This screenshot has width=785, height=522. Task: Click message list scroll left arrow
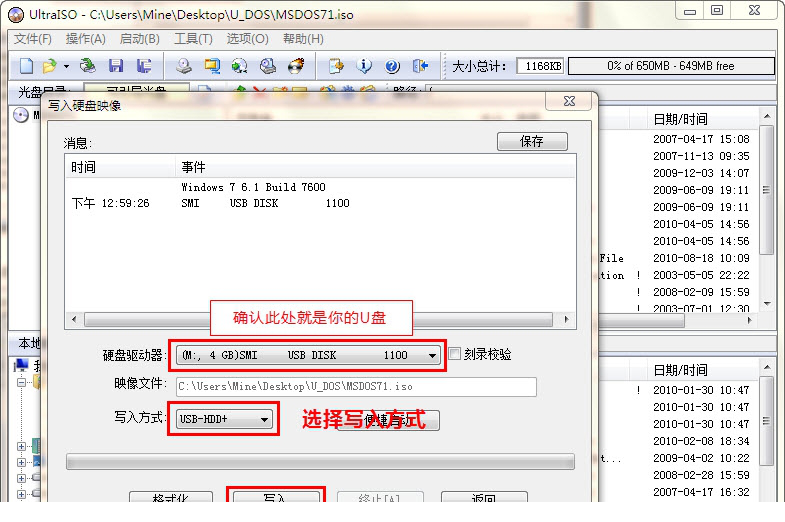pos(74,319)
